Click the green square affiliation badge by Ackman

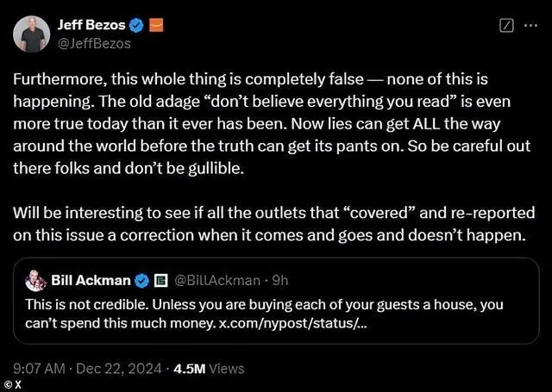pyautogui.click(x=160, y=280)
